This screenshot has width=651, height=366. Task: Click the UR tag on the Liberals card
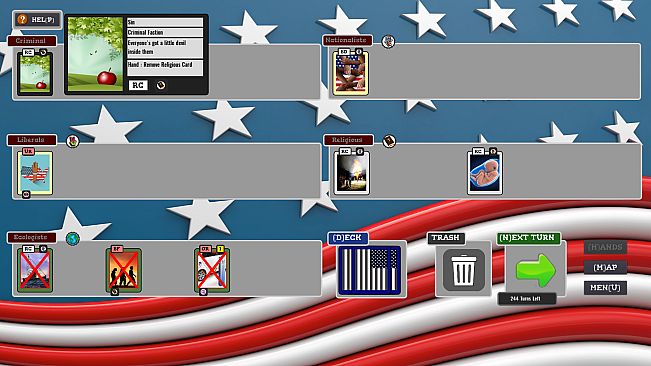pyautogui.click(x=28, y=151)
